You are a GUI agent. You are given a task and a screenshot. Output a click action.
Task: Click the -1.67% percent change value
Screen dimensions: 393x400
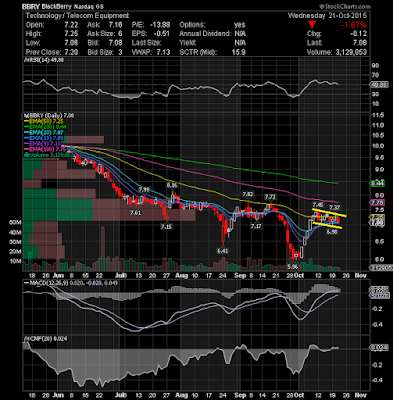[353, 25]
